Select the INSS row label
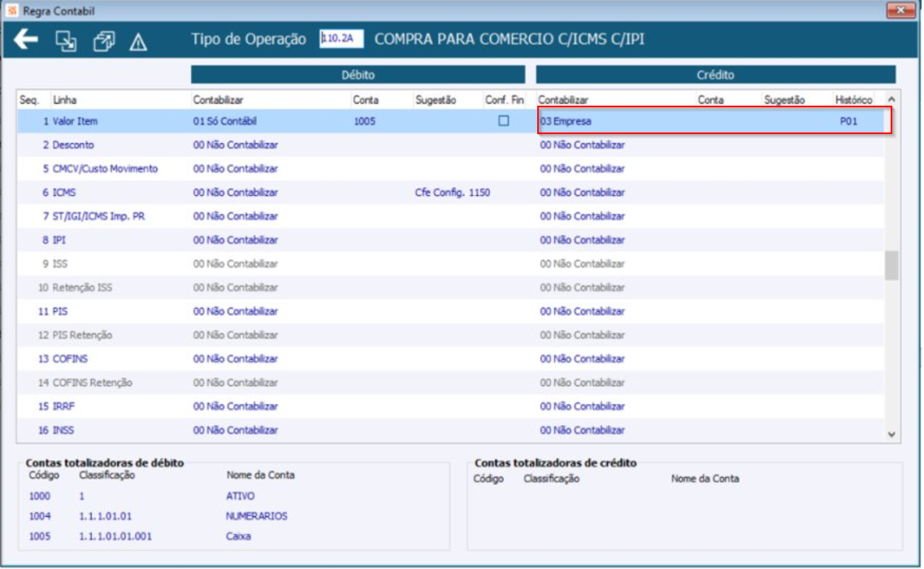This screenshot has height=569, width=924. (63, 430)
